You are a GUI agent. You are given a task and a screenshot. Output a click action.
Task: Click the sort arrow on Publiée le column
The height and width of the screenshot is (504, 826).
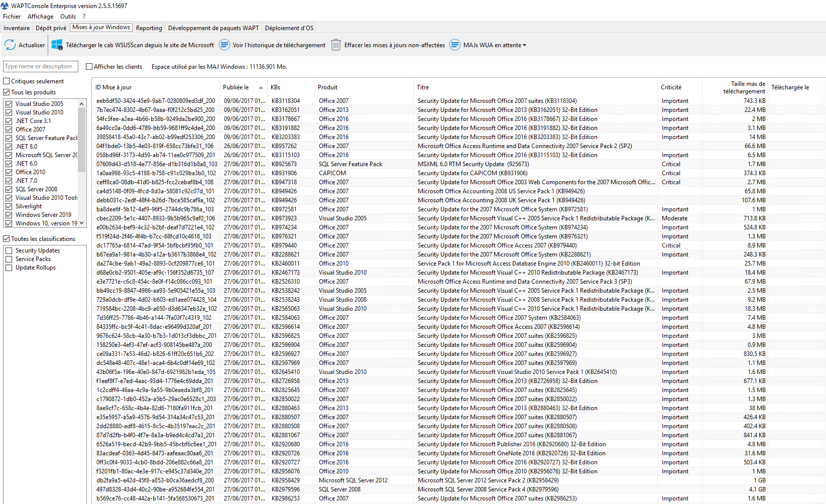261,88
